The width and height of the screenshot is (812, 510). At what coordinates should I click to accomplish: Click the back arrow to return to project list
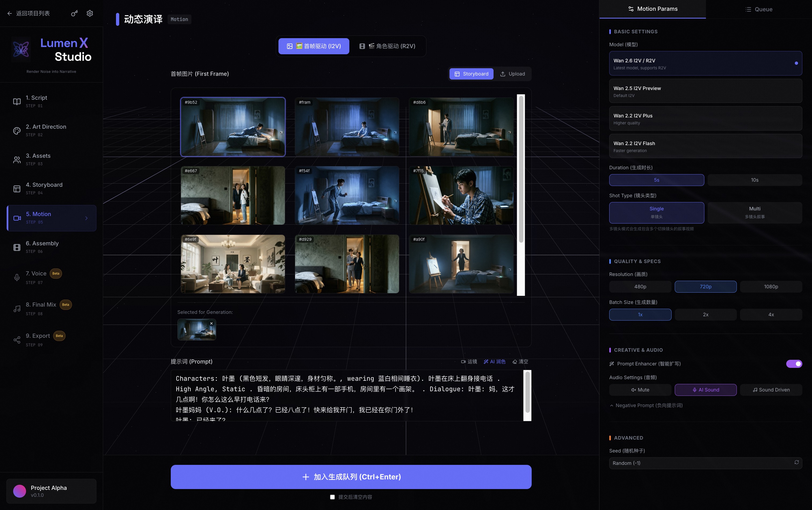9,13
